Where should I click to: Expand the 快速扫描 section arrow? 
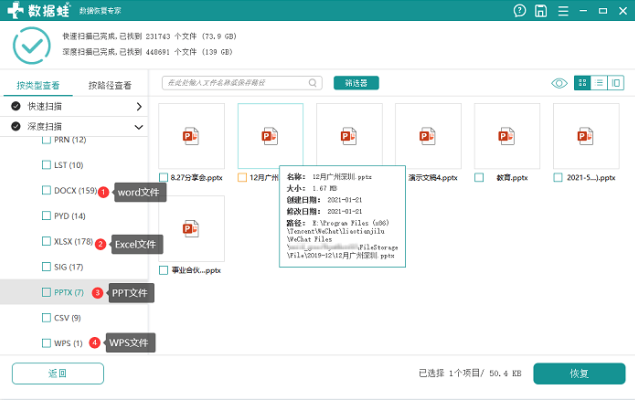pyautogui.click(x=138, y=106)
